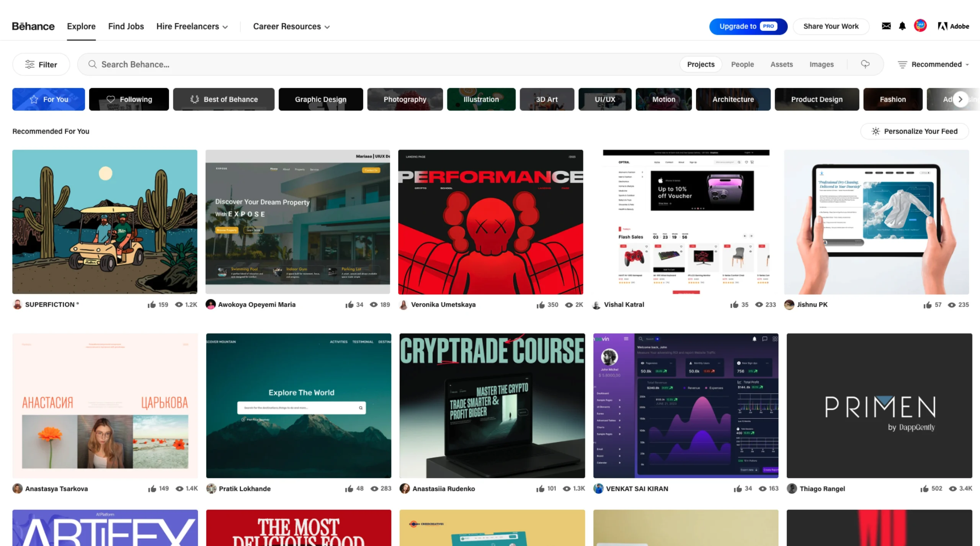This screenshot has width=980, height=546.
Task: Click the next arrow on the category carousel
Action: (960, 99)
